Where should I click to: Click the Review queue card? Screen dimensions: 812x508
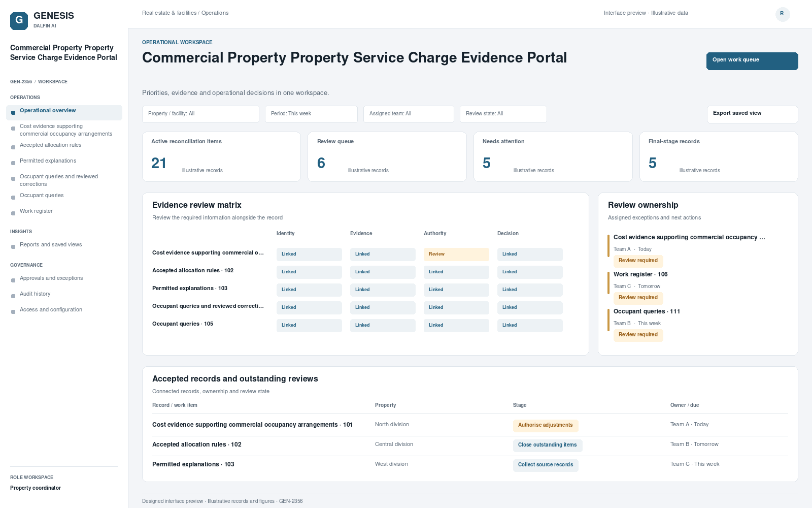(x=387, y=156)
